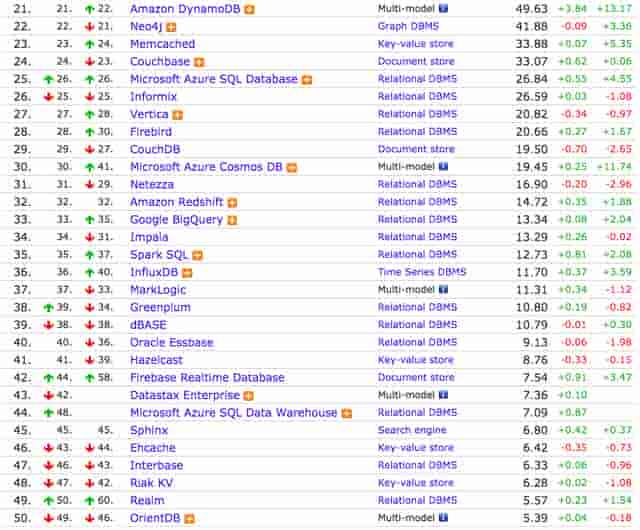
Task: Open the Datastax Enterprise link
Action: click(x=185, y=395)
